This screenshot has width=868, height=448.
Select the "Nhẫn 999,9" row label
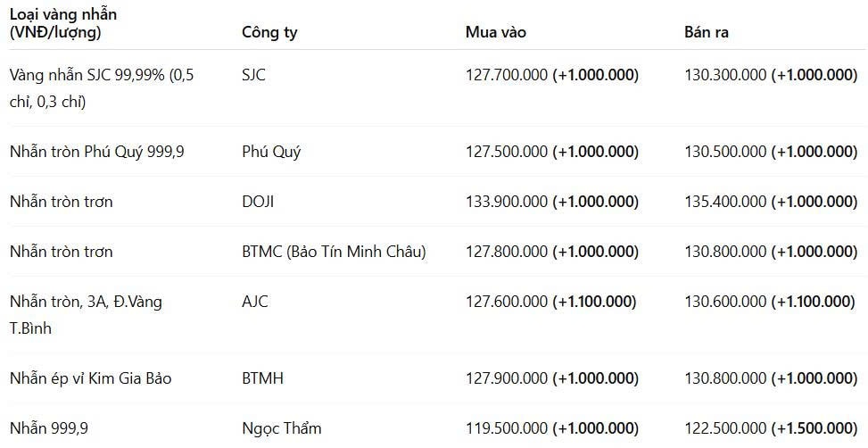49,428
